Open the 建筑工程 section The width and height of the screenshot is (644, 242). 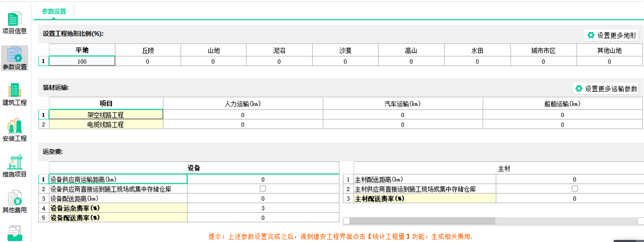click(15, 94)
